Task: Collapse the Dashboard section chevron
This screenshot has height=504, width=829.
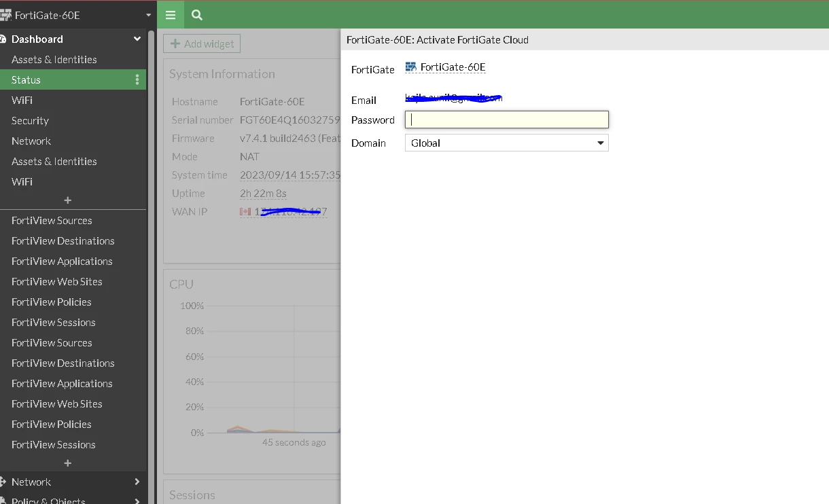Action: click(137, 39)
